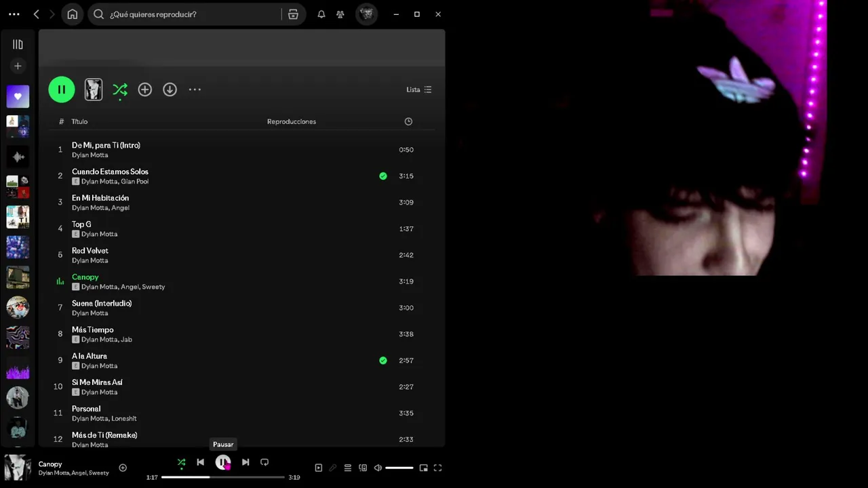Click the playing track title Canopy in list
The width and height of the screenshot is (868, 488).
tap(85, 277)
